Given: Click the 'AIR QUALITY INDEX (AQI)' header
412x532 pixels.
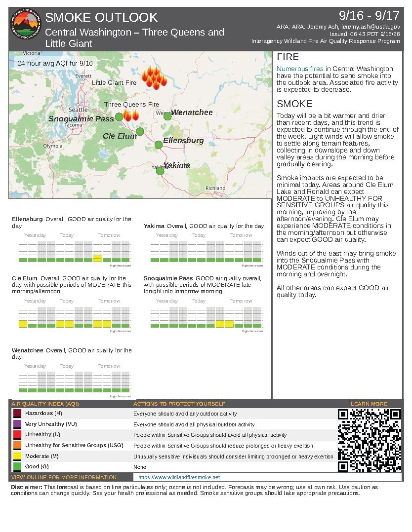Looking at the screenshot, I should pos(45,404).
